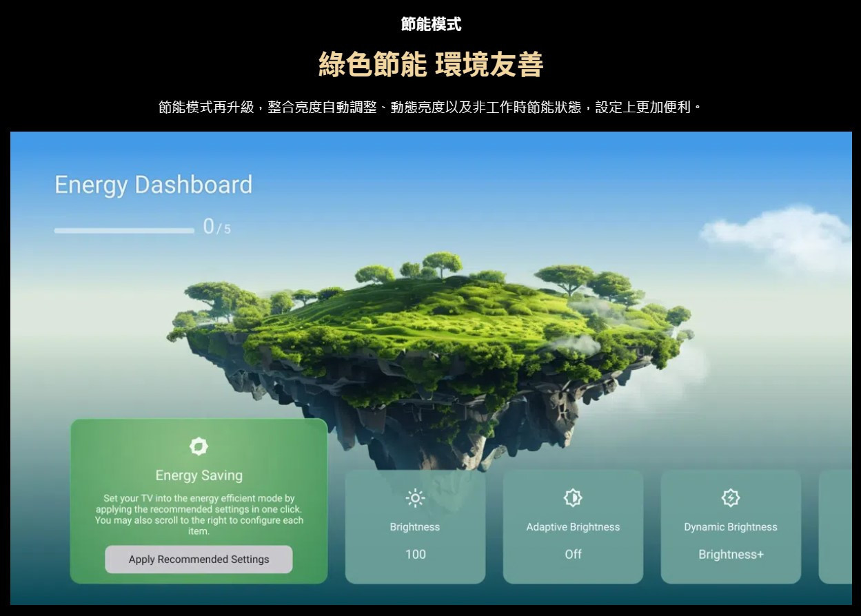Click the 0/5 score text
The height and width of the screenshot is (616, 861).
tap(217, 227)
